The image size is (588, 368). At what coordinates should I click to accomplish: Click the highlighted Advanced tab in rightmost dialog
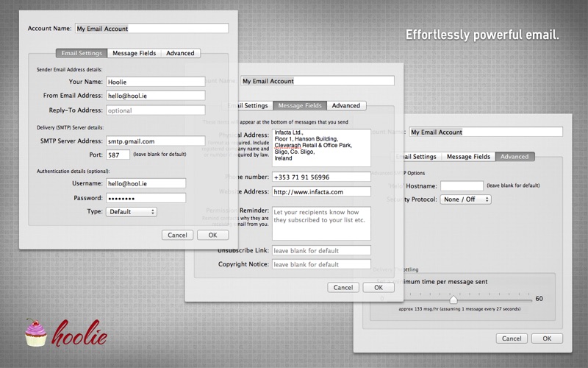(514, 157)
